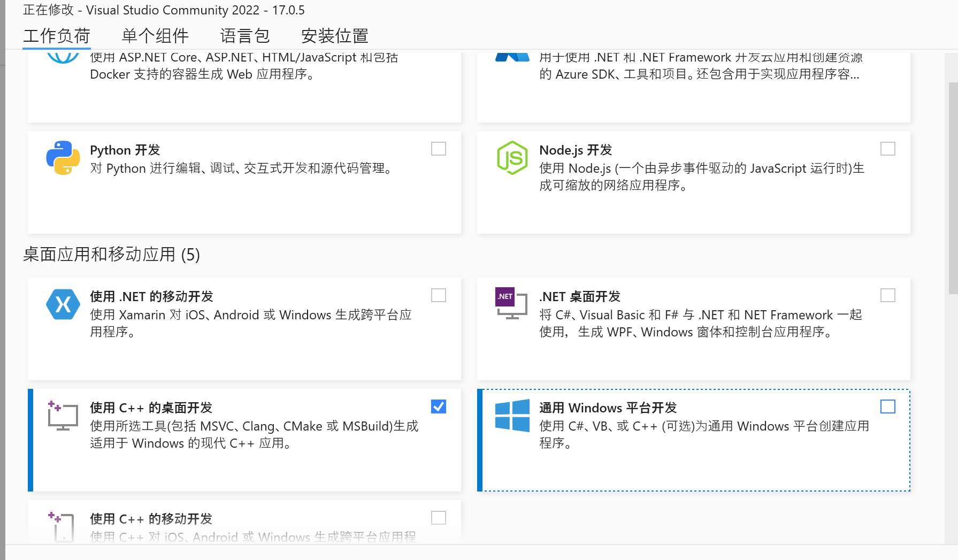The width and height of the screenshot is (958, 560).
Task: Click the 使用 C++ 的桌面开发 title
Action: [151, 408]
